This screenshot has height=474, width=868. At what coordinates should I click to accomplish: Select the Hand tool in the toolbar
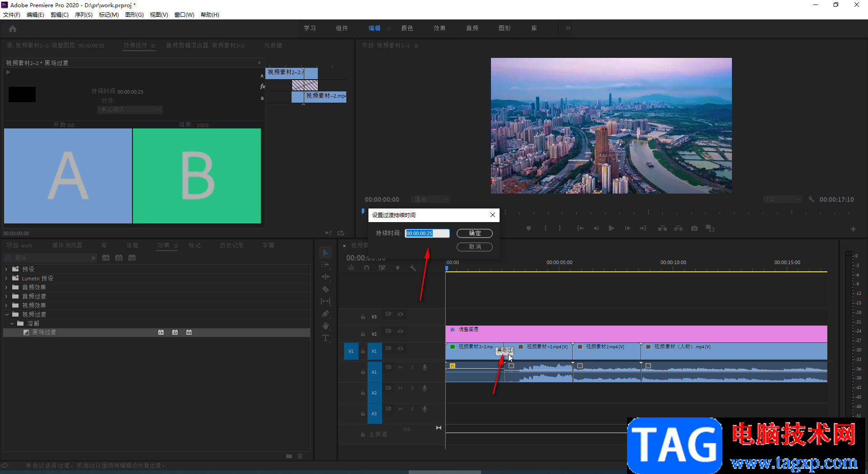click(325, 326)
